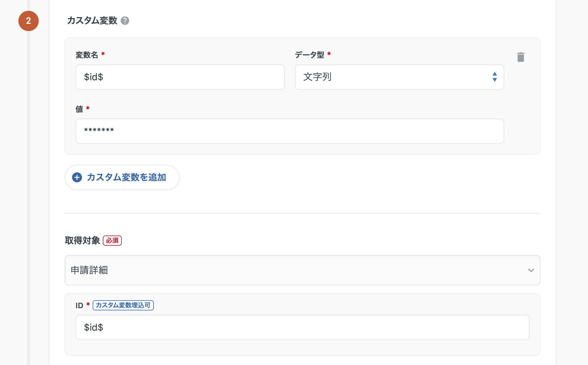Click the ID field label
The height and width of the screenshot is (365, 588).
point(79,306)
